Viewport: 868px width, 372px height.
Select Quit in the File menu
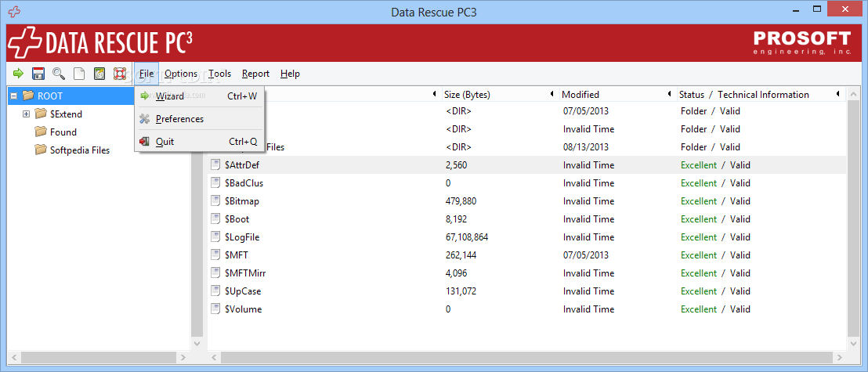click(x=199, y=141)
